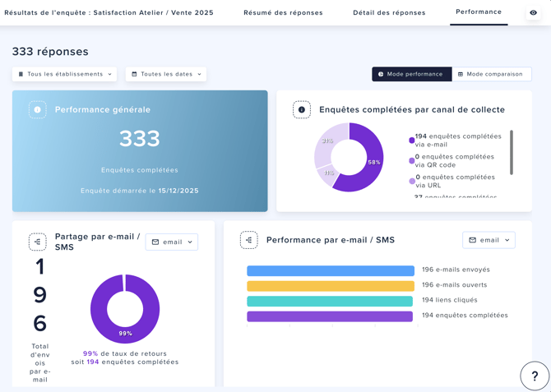Click icon beside Performance par e-mail / SMS
This screenshot has width=551, height=392.
[249, 240]
